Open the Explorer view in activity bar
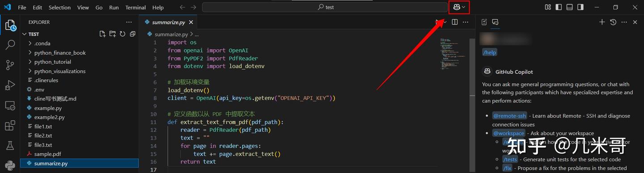This screenshot has height=173, width=644. (x=10, y=25)
